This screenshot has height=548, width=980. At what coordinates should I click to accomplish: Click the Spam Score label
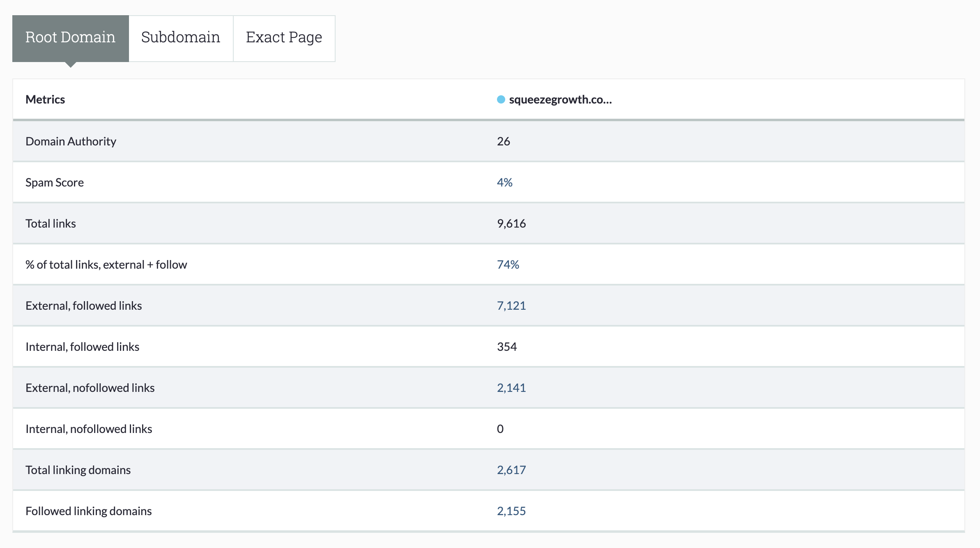(x=55, y=182)
